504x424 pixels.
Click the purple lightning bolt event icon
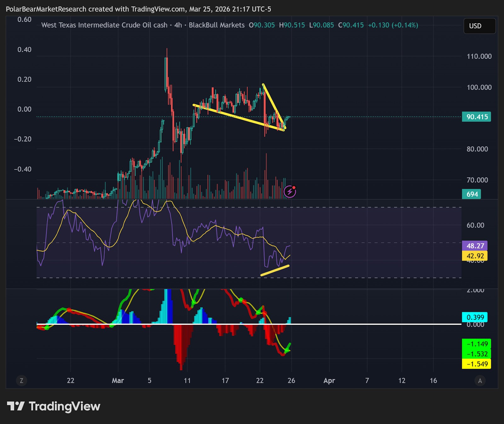290,191
